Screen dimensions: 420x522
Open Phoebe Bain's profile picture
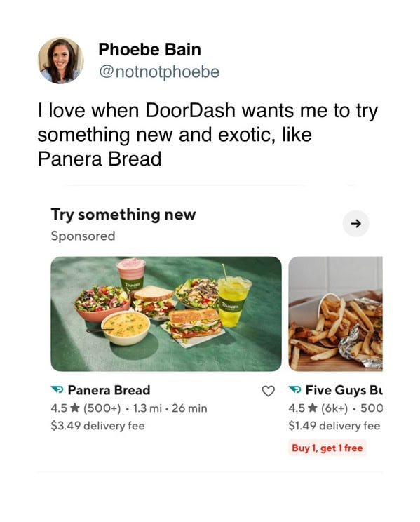(60, 60)
